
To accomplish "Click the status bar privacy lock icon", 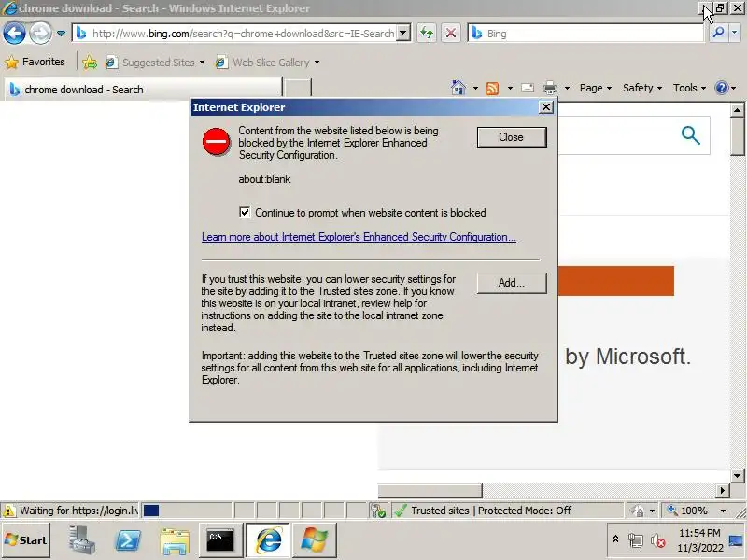I will (x=637, y=511).
